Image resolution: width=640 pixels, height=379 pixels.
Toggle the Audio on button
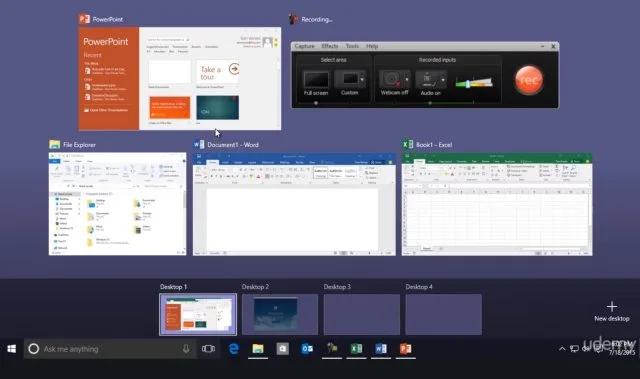point(428,83)
